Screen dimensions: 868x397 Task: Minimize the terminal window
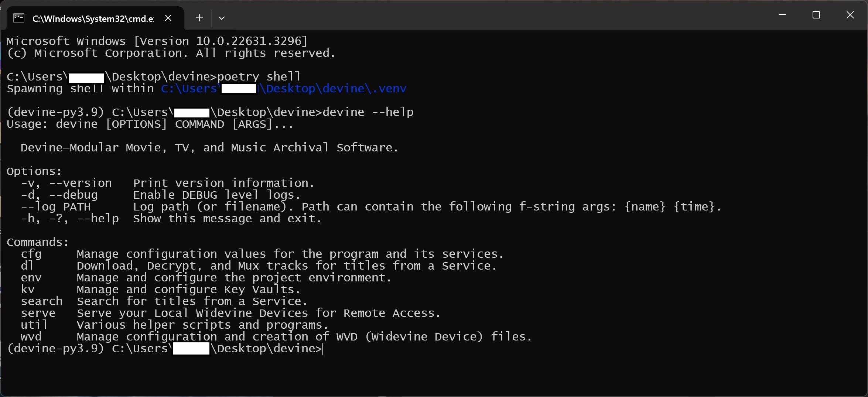click(782, 15)
